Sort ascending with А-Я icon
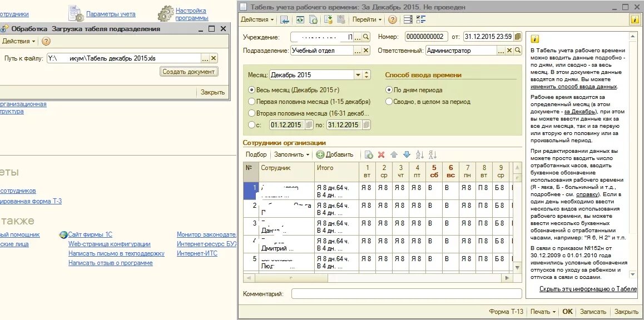 point(419,154)
